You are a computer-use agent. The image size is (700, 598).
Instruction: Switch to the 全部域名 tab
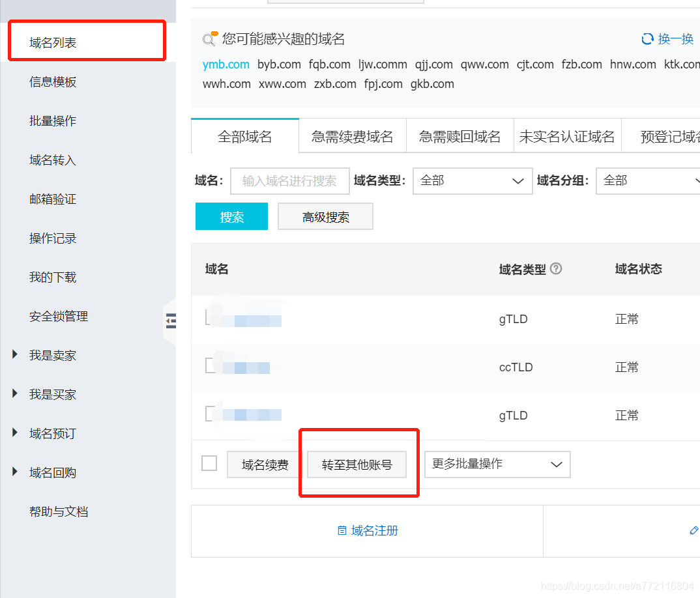click(244, 137)
